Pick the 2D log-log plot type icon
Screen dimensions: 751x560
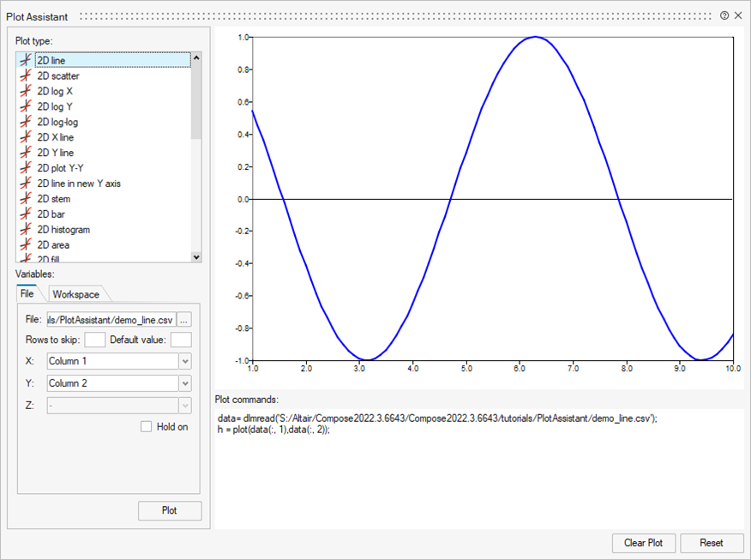point(26,122)
